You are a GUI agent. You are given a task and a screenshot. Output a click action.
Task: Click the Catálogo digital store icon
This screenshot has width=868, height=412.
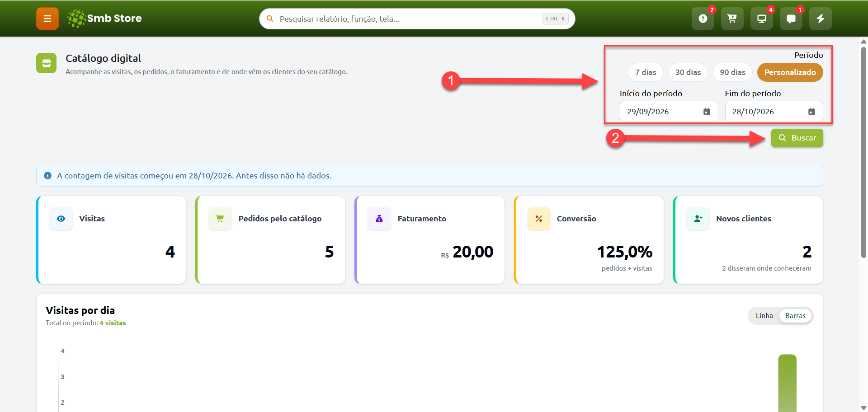click(46, 63)
